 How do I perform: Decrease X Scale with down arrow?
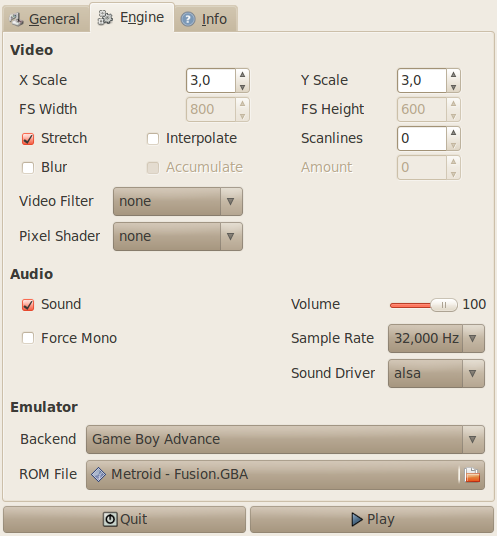tap(242, 87)
